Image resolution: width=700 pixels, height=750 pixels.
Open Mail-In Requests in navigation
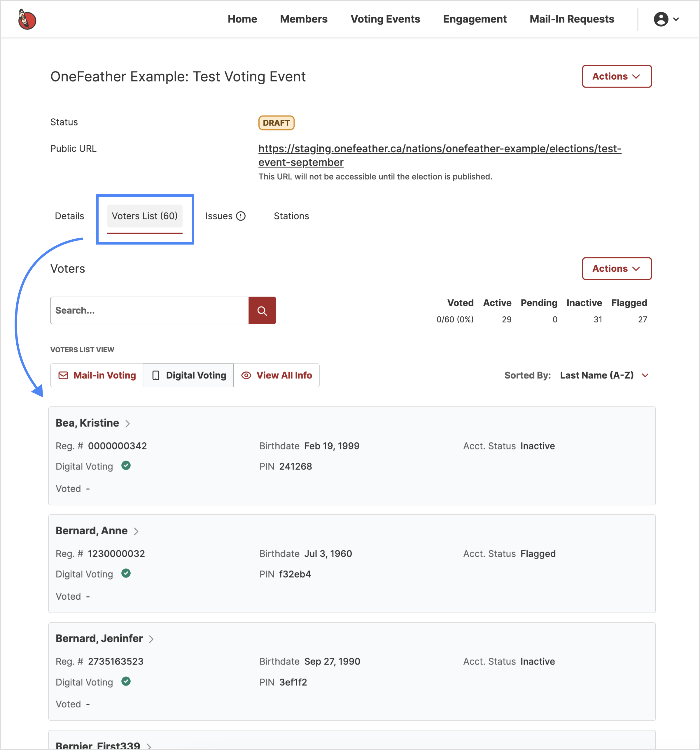point(572,19)
